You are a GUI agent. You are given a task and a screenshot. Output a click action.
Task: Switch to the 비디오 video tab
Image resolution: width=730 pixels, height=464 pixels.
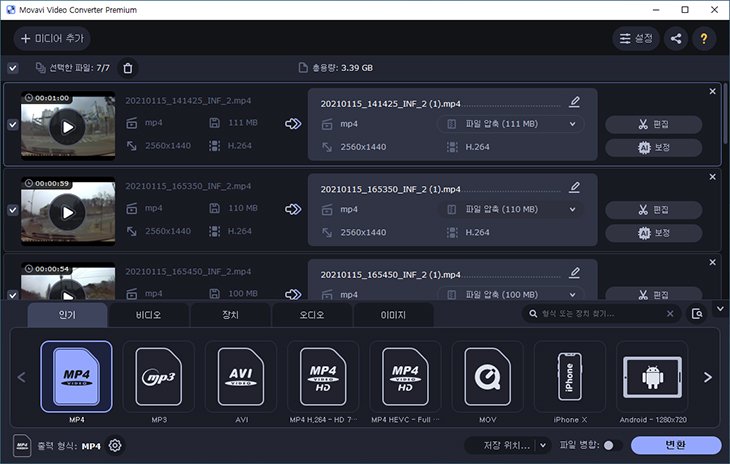(x=149, y=315)
